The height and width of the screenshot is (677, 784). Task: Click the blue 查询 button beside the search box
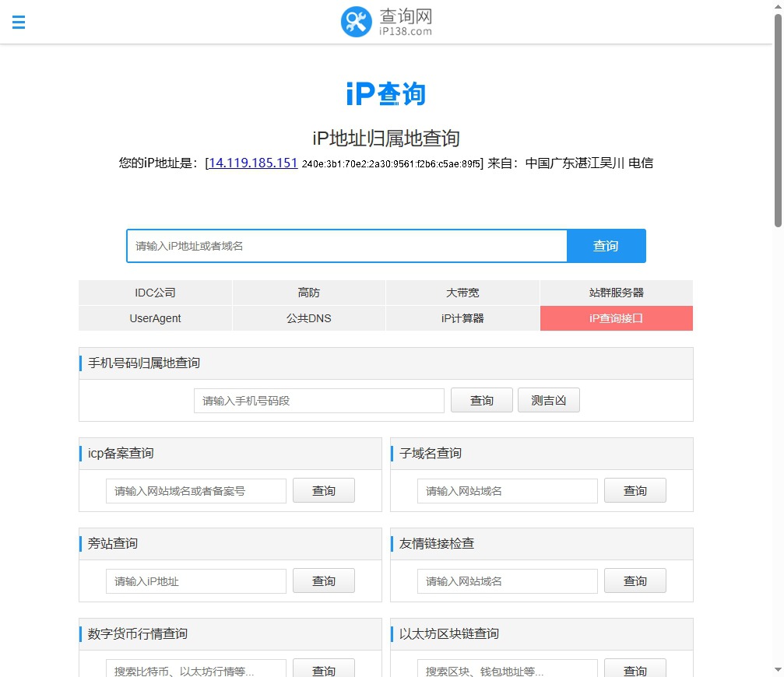[606, 246]
